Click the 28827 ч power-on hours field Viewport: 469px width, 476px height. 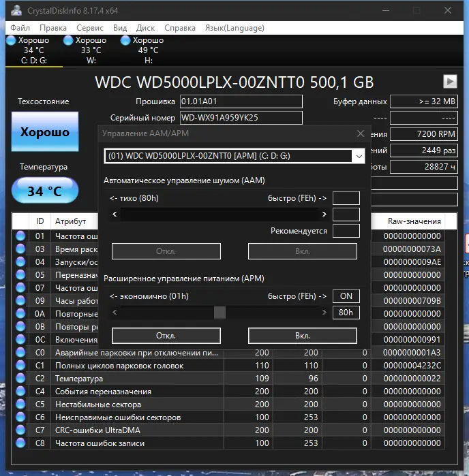coord(424,167)
